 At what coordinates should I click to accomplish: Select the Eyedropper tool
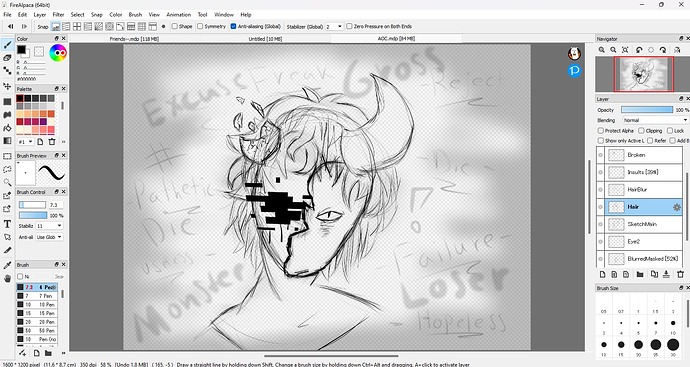click(x=7, y=265)
